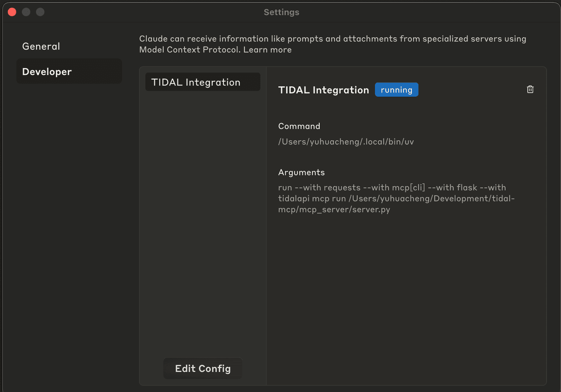Click the /Users/yuhuacheng/.local/bin/uv command path

pos(346,142)
